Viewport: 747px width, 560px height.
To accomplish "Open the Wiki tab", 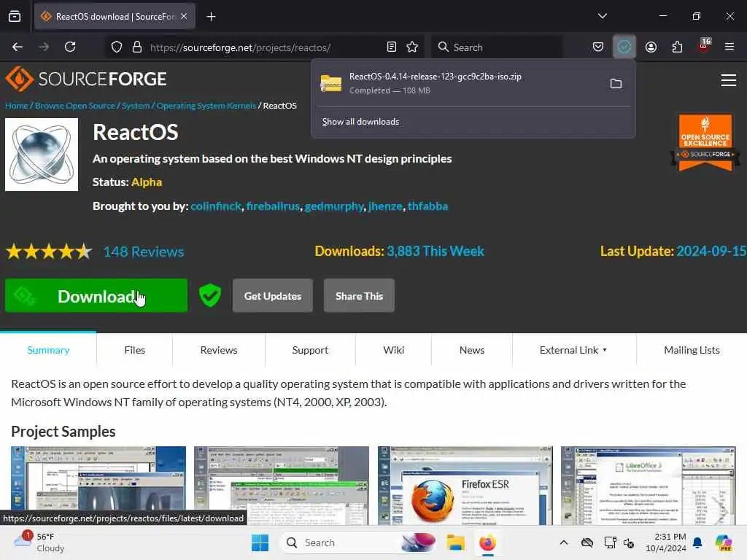I will [394, 350].
